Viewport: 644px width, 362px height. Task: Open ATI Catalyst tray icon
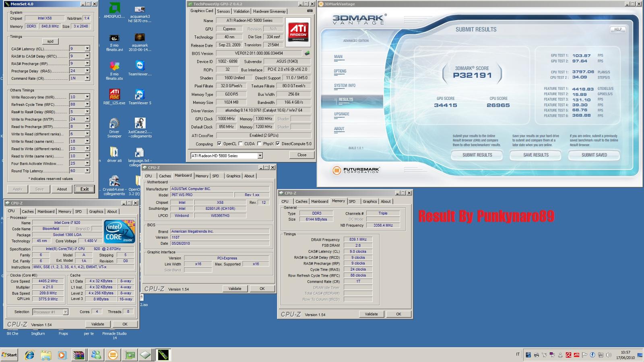click(576, 355)
